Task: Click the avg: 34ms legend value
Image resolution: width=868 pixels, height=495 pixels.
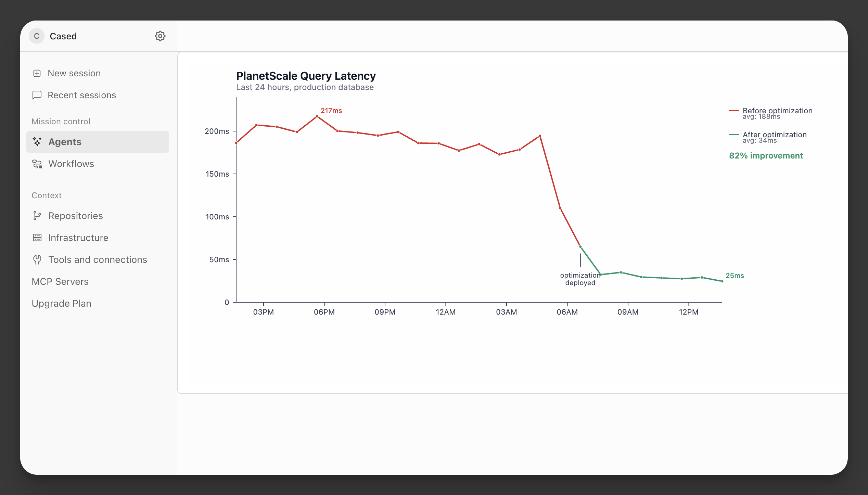Action: [759, 141]
